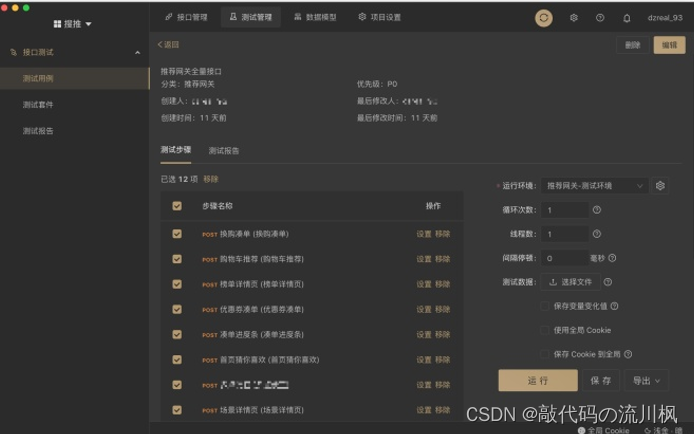Click the 删除 button
The height and width of the screenshot is (434, 694).
(632, 45)
